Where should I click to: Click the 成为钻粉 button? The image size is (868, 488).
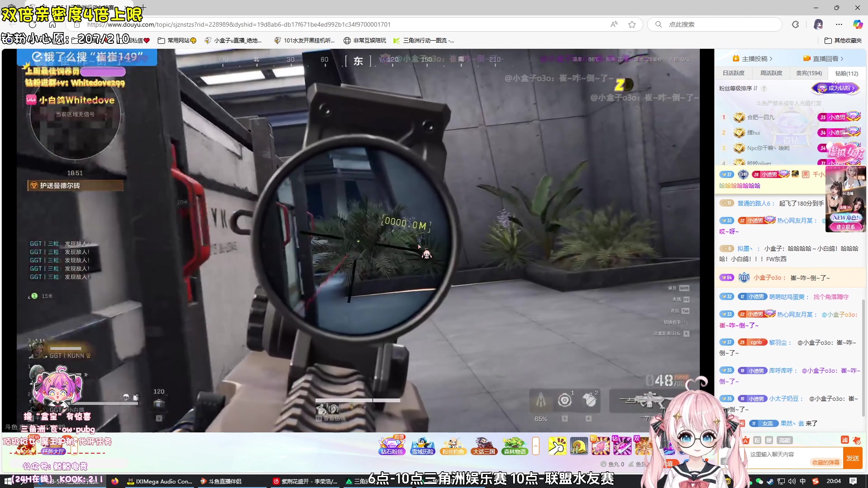click(x=835, y=88)
